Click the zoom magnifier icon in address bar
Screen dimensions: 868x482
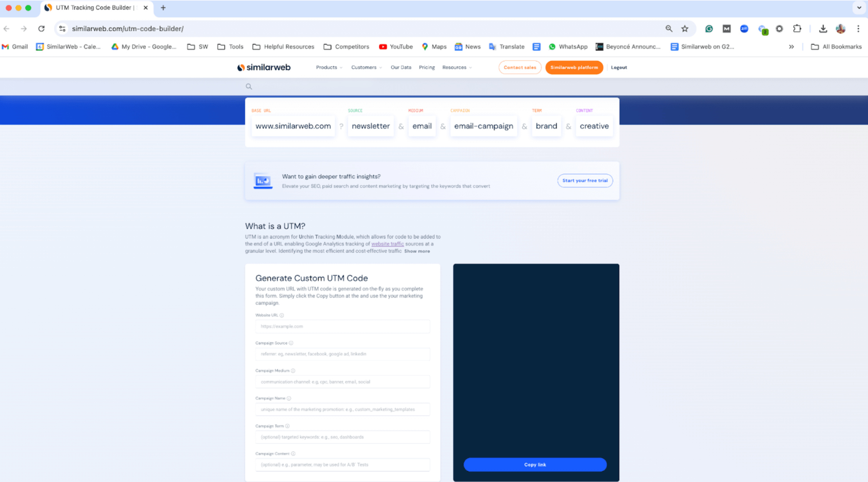click(x=669, y=29)
